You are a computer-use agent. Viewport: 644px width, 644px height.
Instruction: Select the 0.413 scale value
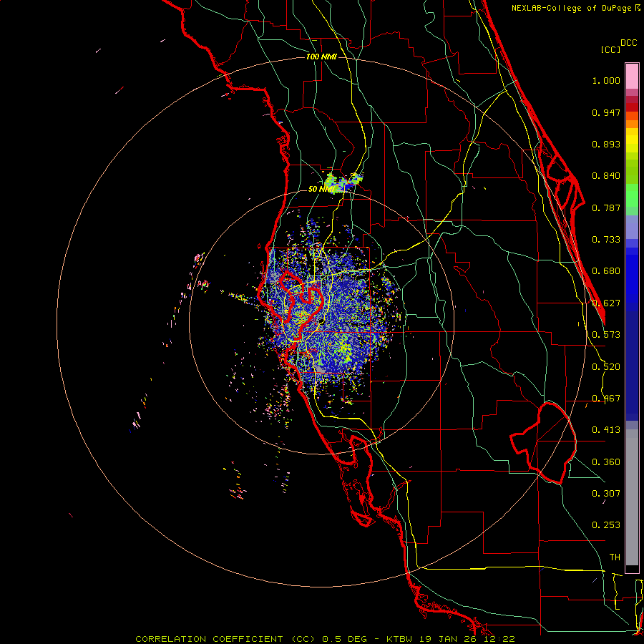[606, 430]
